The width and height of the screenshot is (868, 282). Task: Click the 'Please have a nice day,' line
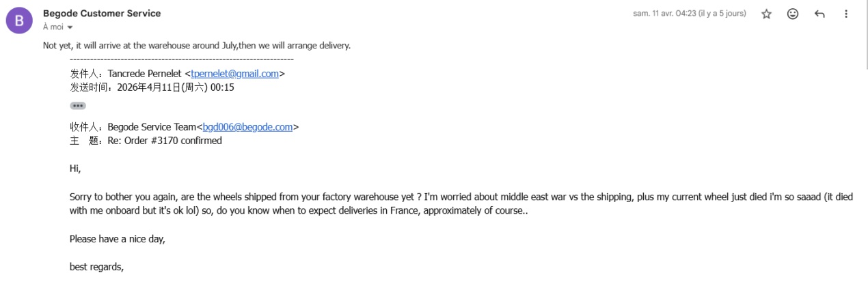pyautogui.click(x=118, y=239)
